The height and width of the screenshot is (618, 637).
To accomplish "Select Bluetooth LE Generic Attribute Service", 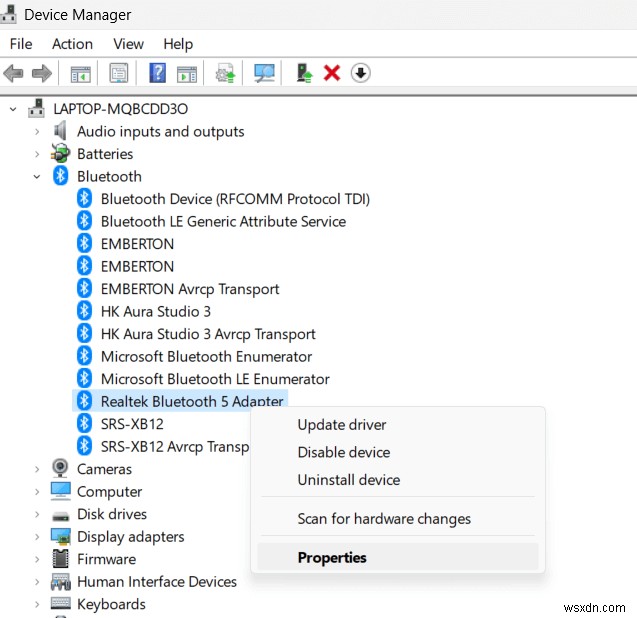I will pyautogui.click(x=223, y=221).
